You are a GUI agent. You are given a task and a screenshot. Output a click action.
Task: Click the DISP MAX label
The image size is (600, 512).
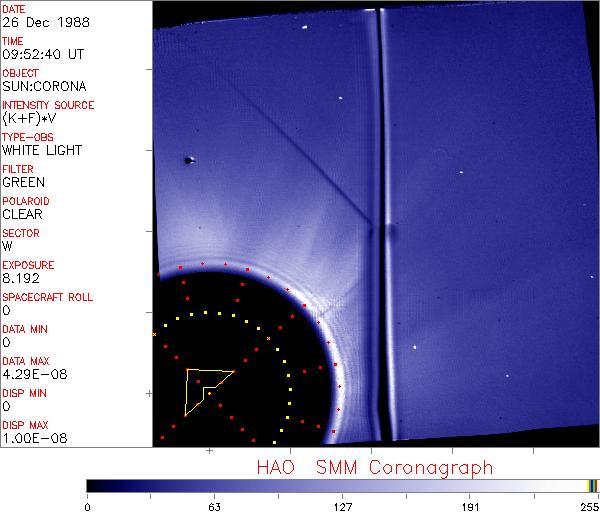[x=25, y=425]
